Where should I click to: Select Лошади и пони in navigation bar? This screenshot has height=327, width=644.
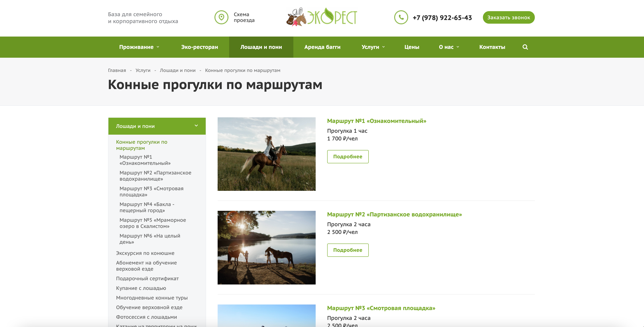(x=261, y=47)
